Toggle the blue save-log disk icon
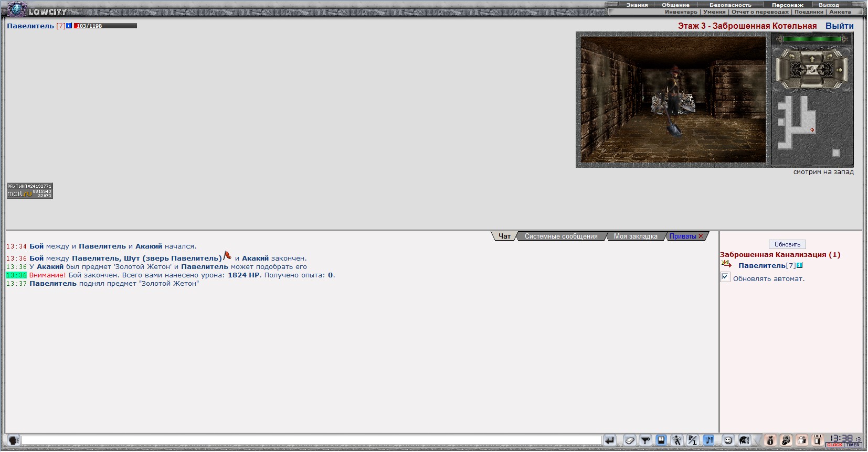The image size is (868, 452). pyautogui.click(x=661, y=440)
